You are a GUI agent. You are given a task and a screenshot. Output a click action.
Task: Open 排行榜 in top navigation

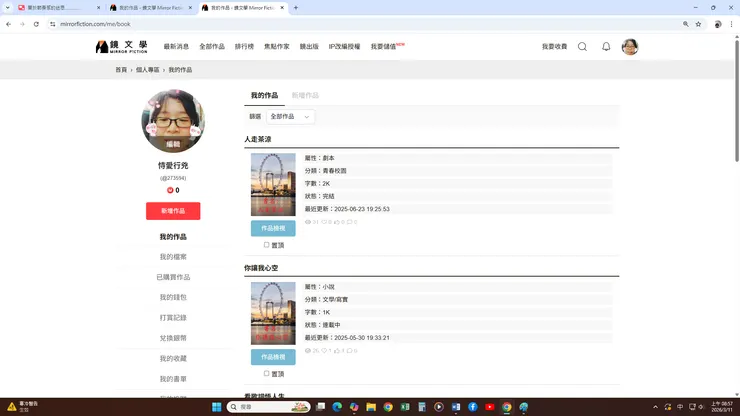(x=244, y=46)
